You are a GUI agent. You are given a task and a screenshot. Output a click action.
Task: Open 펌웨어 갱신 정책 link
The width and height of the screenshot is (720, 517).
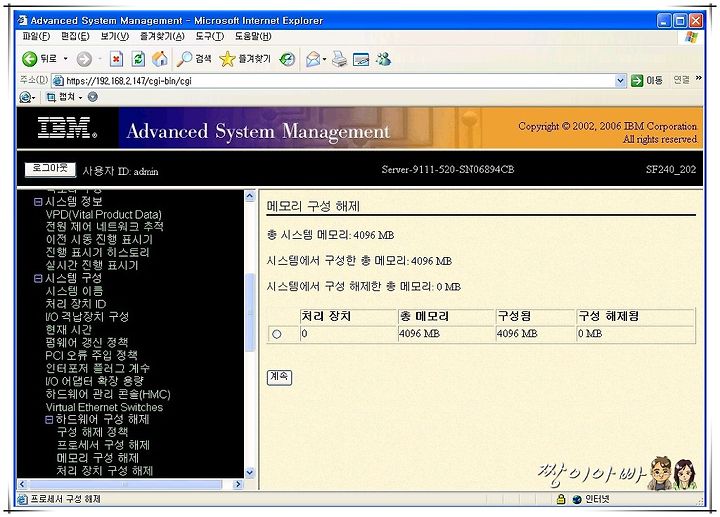87,343
